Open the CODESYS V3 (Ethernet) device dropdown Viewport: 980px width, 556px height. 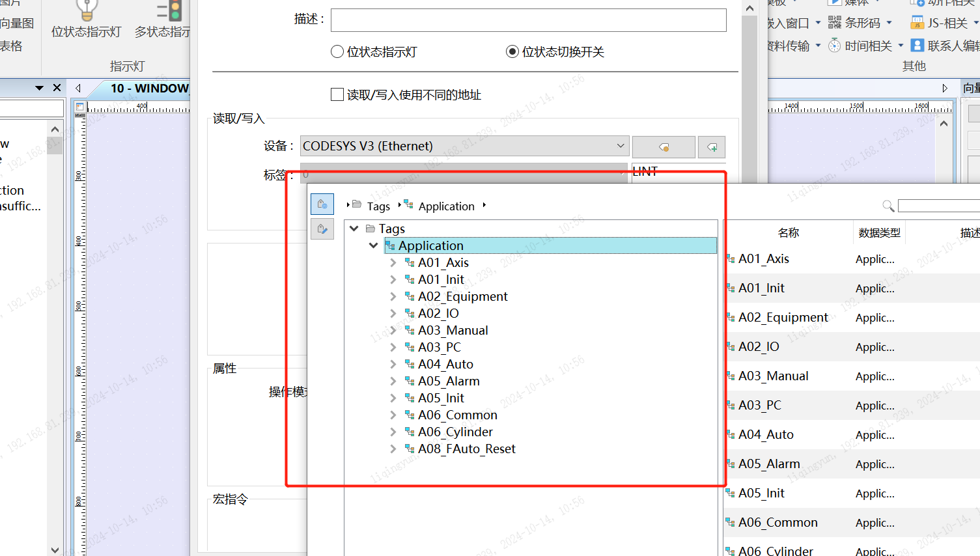point(464,146)
